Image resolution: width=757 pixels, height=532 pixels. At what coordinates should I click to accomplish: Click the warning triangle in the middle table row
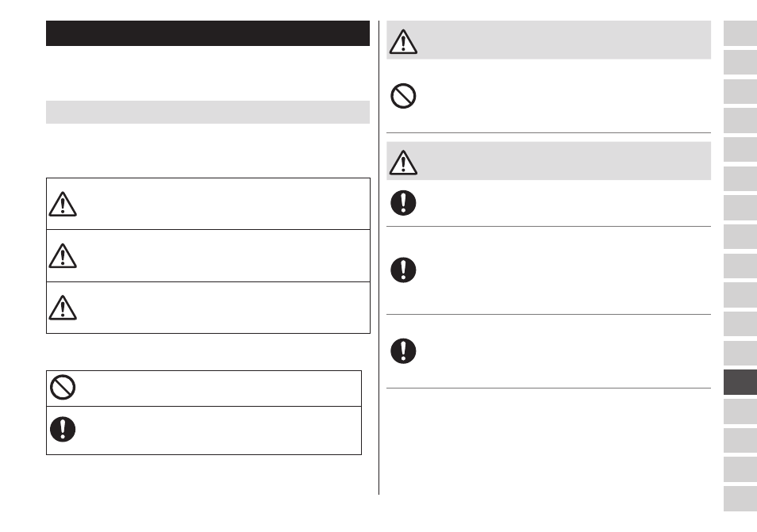click(x=63, y=255)
